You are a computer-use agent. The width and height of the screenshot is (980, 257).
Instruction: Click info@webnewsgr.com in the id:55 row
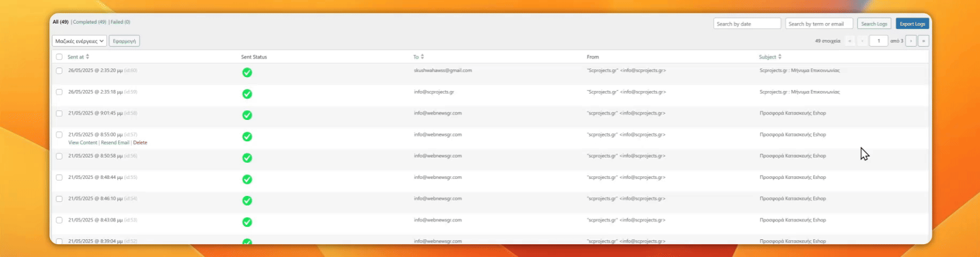click(438, 177)
